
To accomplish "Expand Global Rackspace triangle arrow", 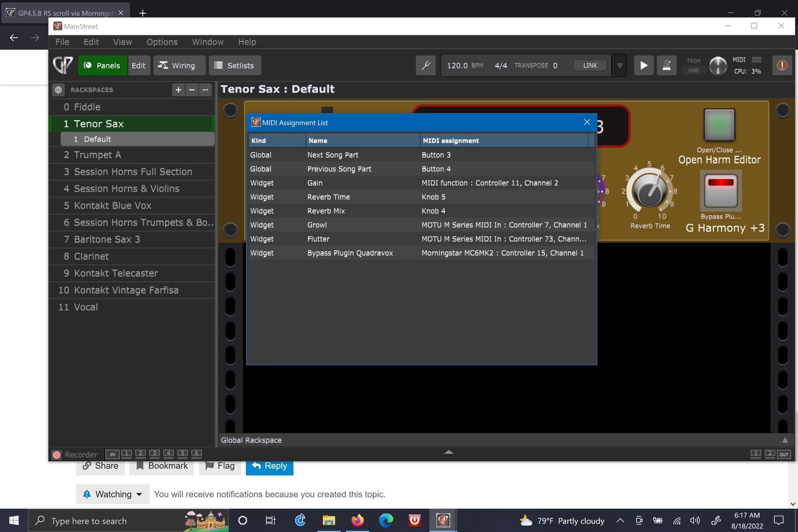I will click(x=785, y=440).
